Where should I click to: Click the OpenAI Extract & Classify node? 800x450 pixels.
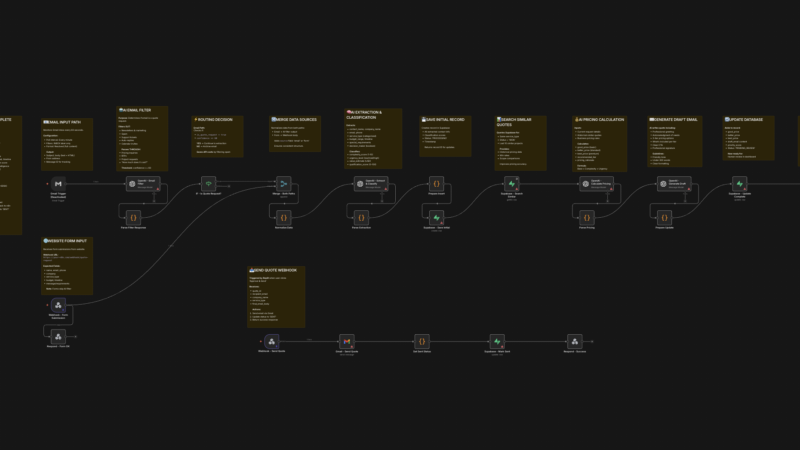click(360, 185)
